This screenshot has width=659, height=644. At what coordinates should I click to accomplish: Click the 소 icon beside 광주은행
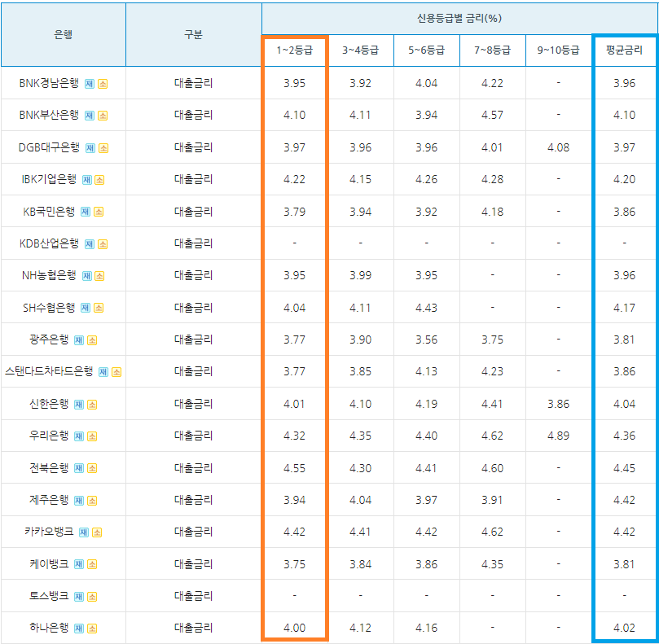(92, 340)
